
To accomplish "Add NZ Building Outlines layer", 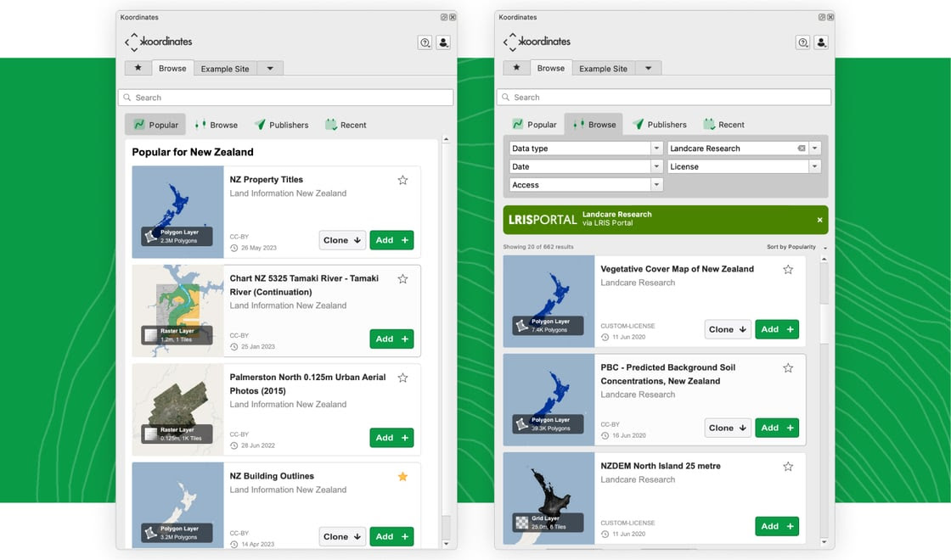I will tap(391, 536).
